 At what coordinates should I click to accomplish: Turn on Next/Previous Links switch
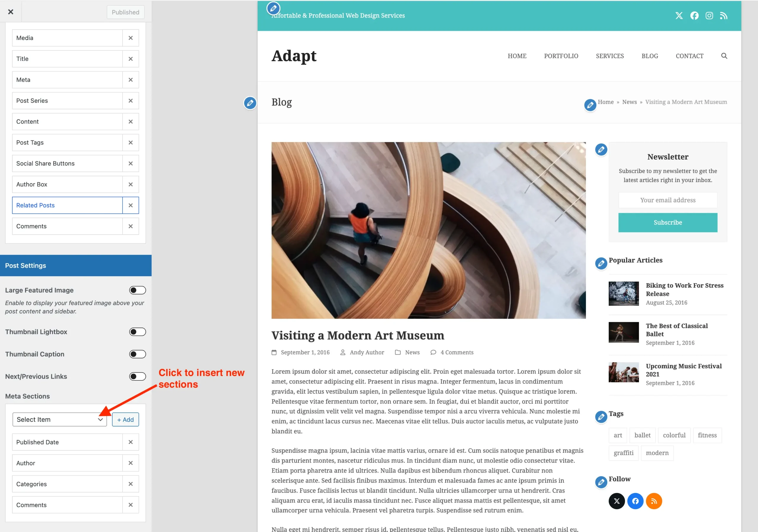pyautogui.click(x=137, y=376)
